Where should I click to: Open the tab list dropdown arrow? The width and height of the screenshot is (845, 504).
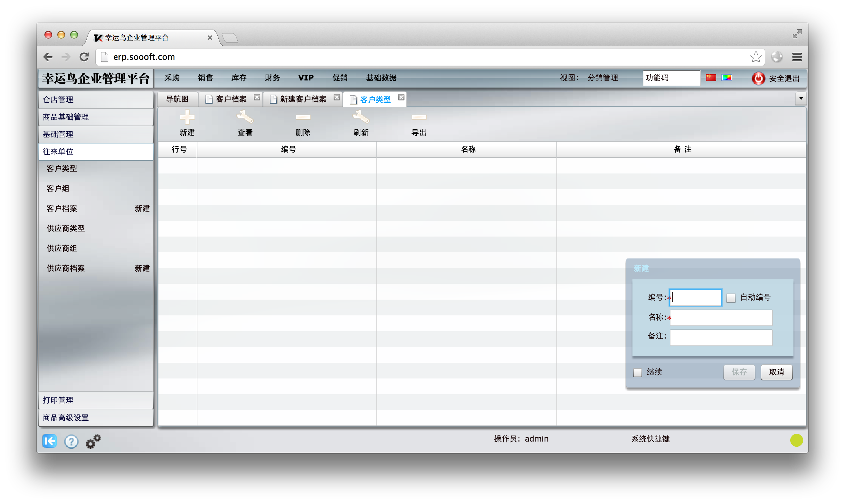pos(801,98)
